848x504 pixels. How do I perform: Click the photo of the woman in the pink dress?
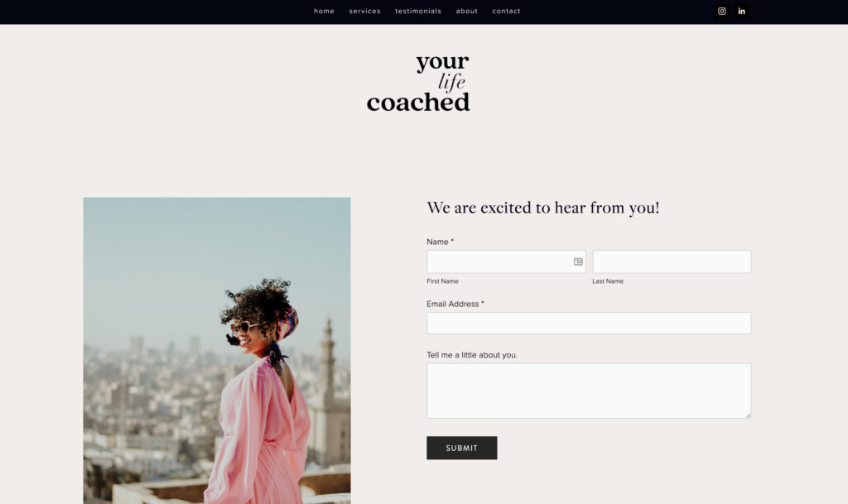tap(217, 351)
